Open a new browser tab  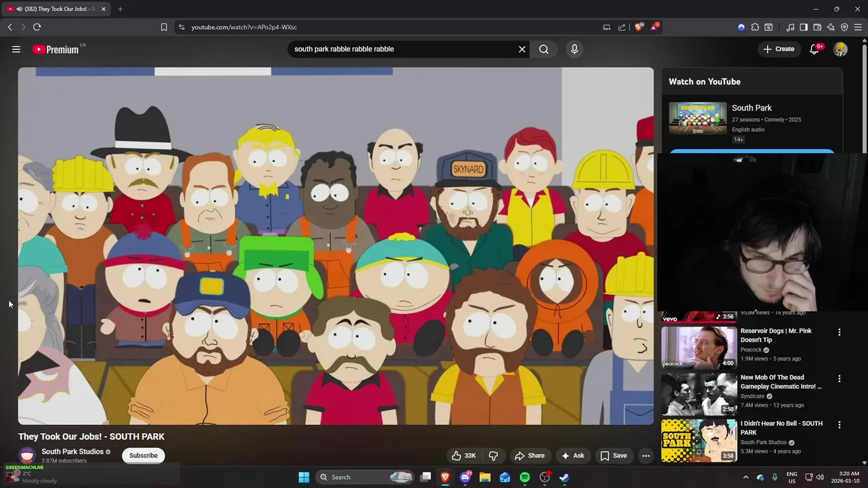point(120,9)
